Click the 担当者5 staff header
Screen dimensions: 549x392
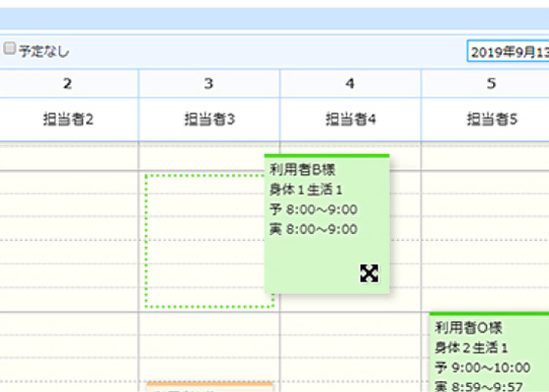click(492, 120)
